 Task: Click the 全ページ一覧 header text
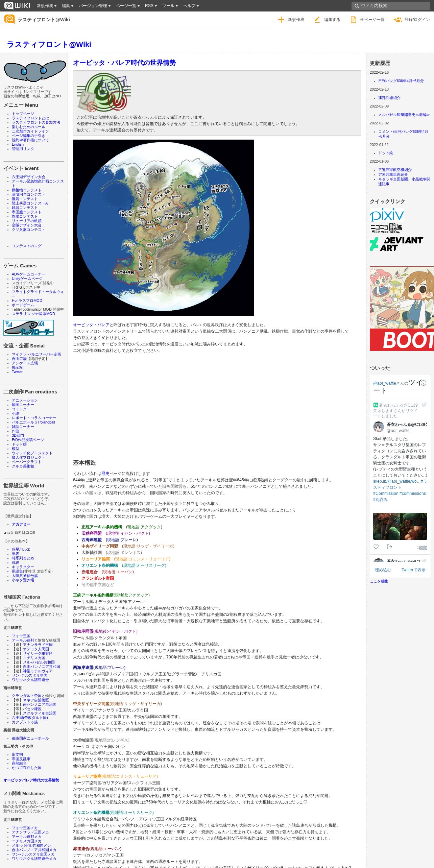tap(372, 20)
